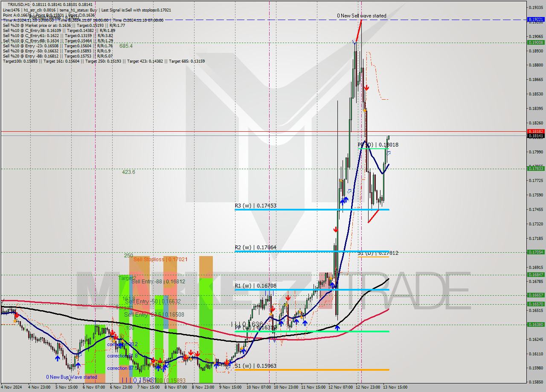Click the '12 Nov 07:00' time axis label
546x392 pixels.
(341, 388)
